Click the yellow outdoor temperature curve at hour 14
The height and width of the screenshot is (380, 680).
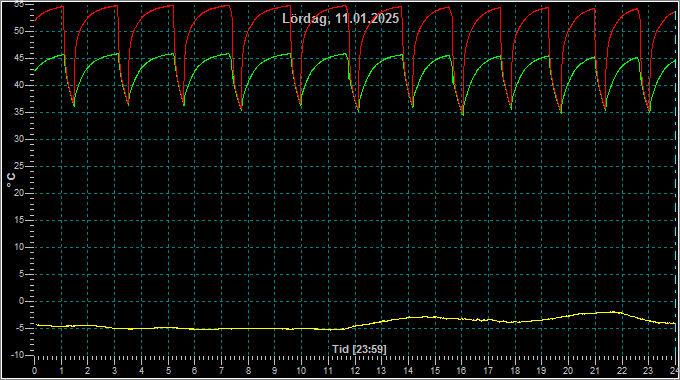pos(408,318)
